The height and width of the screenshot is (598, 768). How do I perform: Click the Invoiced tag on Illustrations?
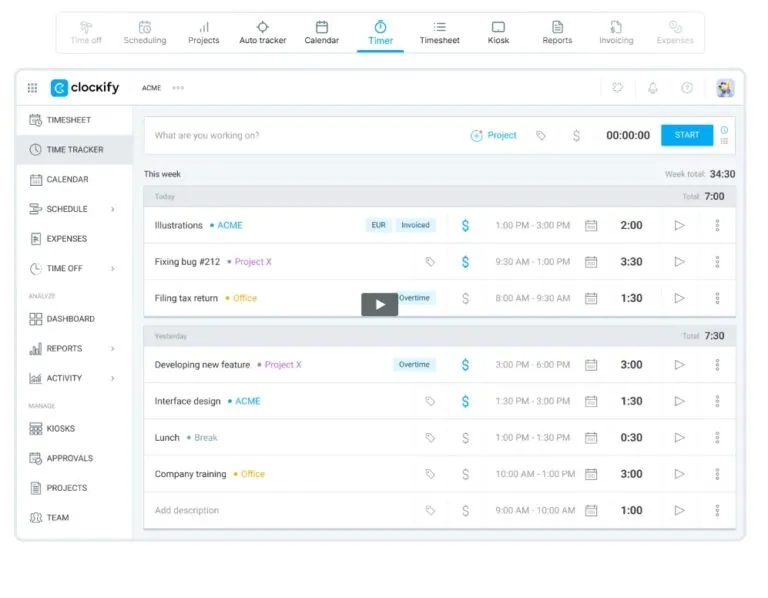(x=415, y=225)
